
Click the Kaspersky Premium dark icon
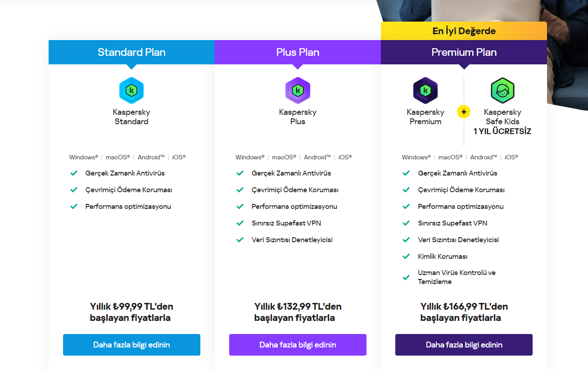pyautogui.click(x=425, y=90)
